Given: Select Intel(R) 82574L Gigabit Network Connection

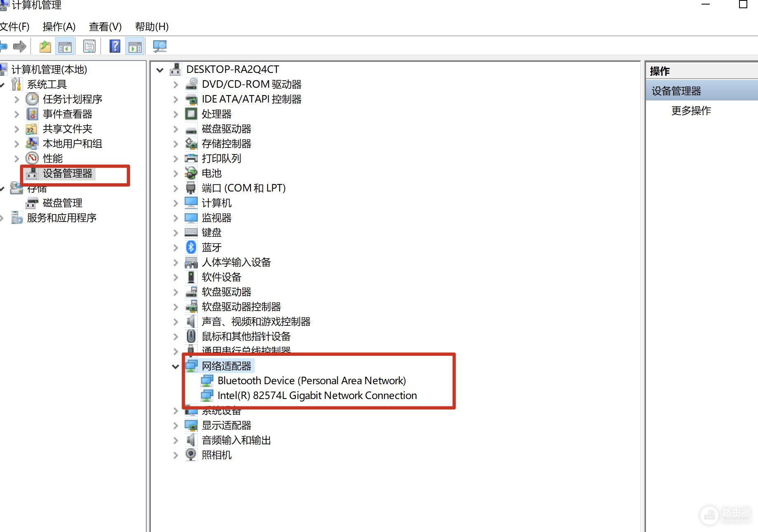Looking at the screenshot, I should pyautogui.click(x=317, y=395).
